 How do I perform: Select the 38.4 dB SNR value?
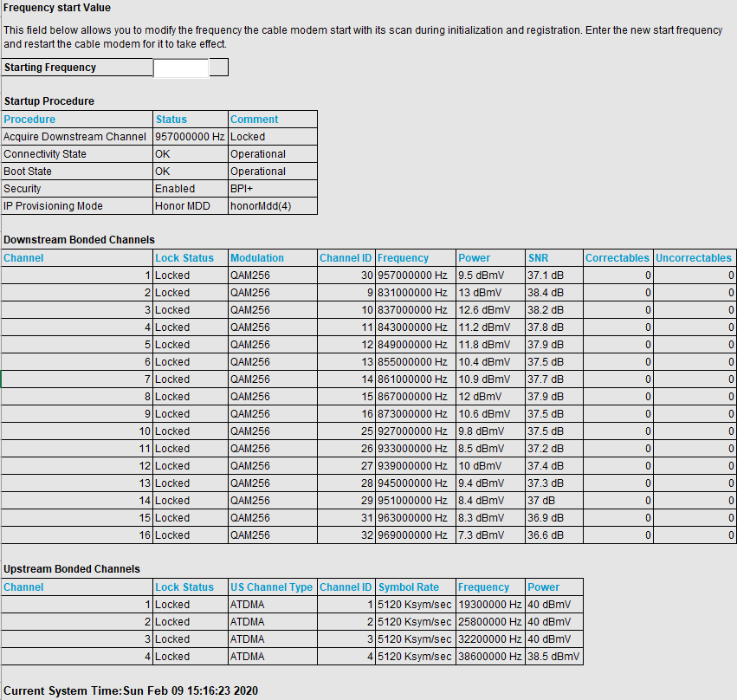click(546, 293)
